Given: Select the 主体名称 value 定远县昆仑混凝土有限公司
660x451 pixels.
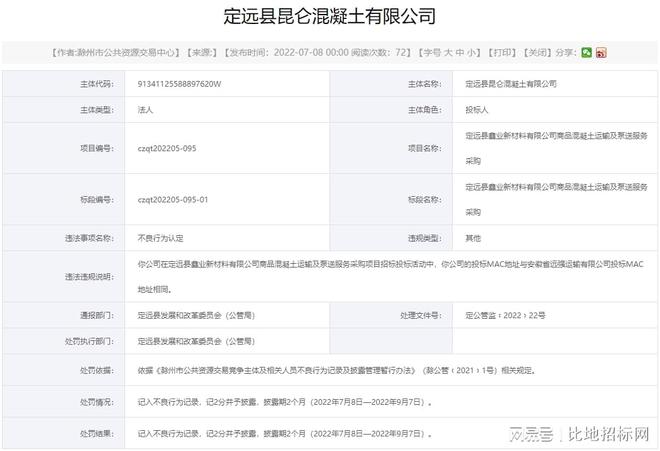Looking at the screenshot, I should pyautogui.click(x=511, y=84).
